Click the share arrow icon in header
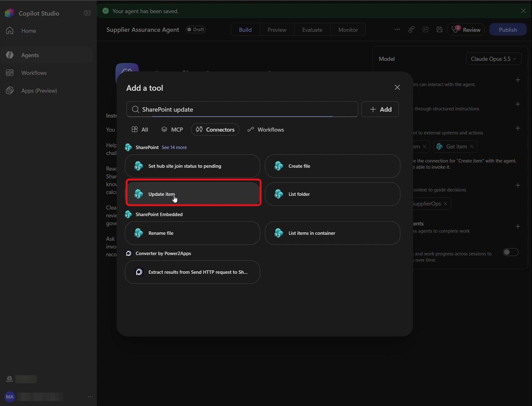This screenshot has width=532, height=406. click(x=426, y=29)
